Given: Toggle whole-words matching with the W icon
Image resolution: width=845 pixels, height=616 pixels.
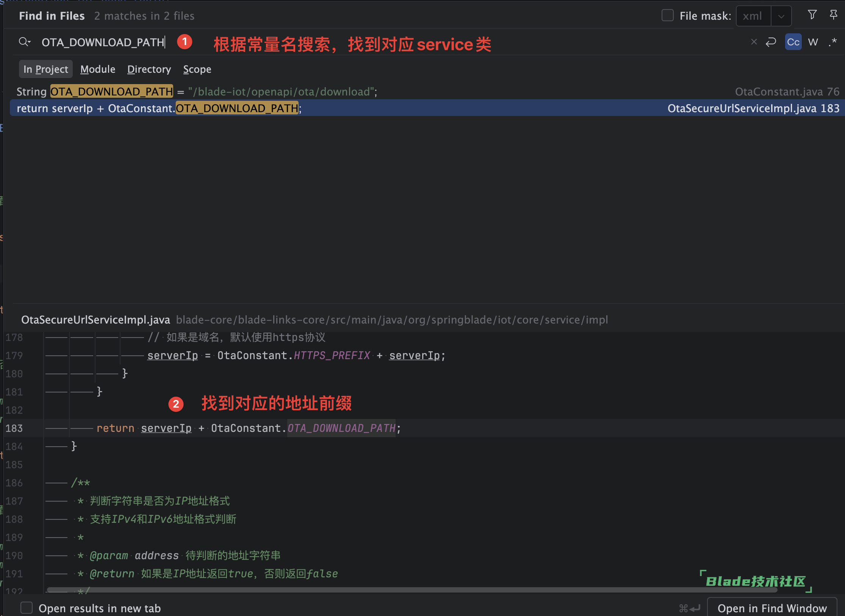Looking at the screenshot, I should 814,42.
